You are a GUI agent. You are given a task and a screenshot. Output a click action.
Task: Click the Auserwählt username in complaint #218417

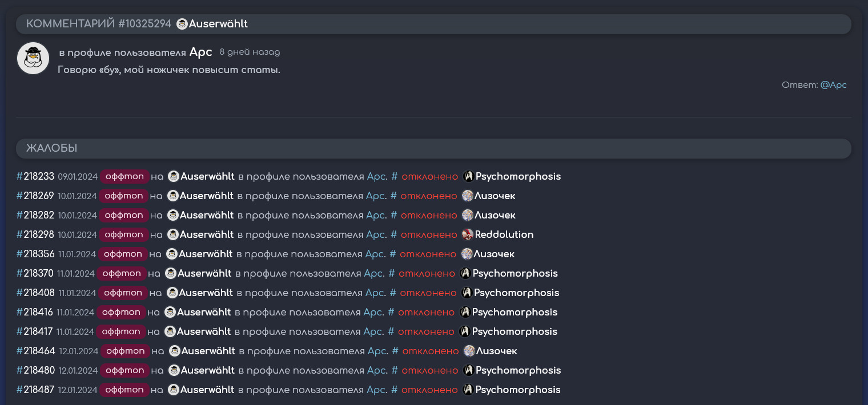[x=203, y=332]
